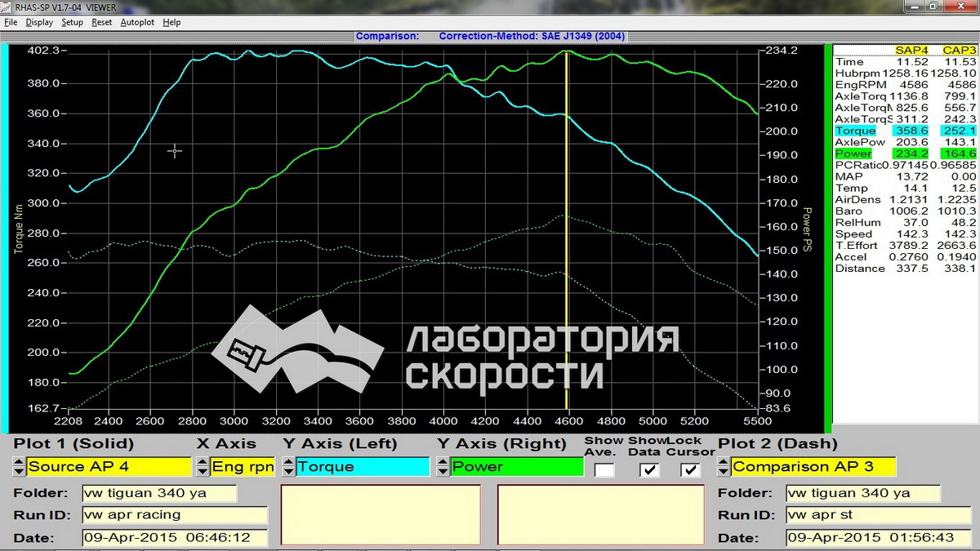The image size is (980, 551).
Task: Select the Comparison AP 3 field
Action: tap(813, 467)
